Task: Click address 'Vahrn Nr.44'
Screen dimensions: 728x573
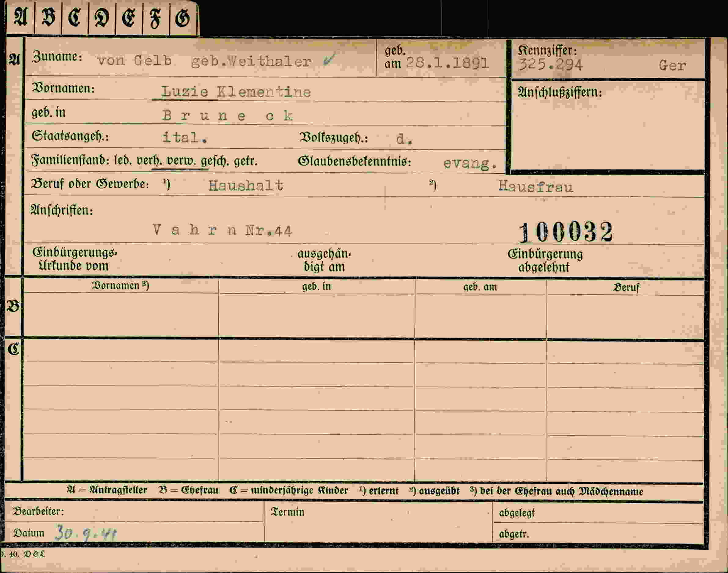Action: (x=222, y=230)
